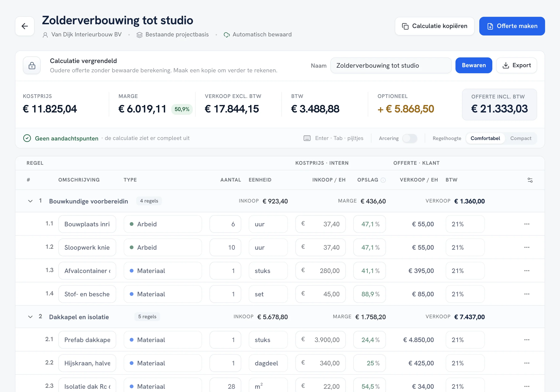Open BTW dropdown for row 2.1
This screenshot has height=392, width=560.
(465, 340)
